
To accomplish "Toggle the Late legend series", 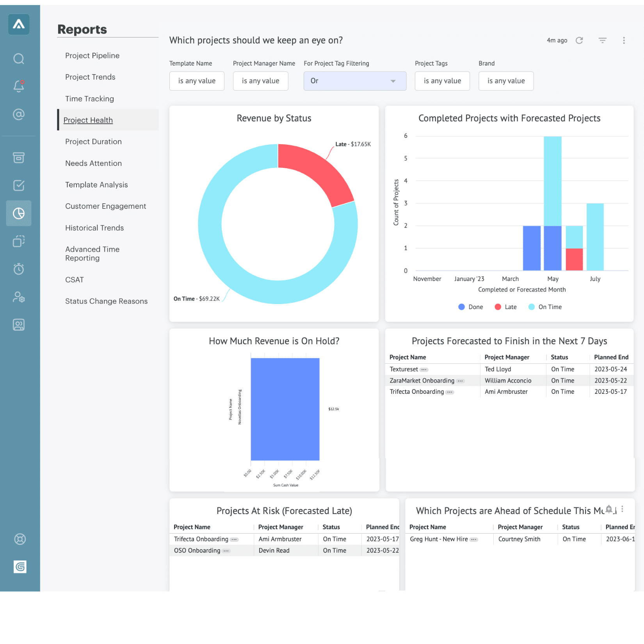I will point(506,307).
